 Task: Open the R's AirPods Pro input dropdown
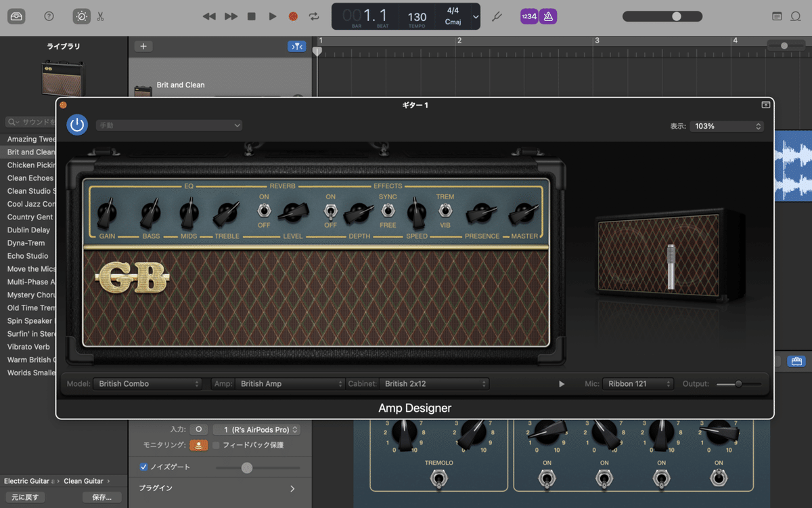256,429
